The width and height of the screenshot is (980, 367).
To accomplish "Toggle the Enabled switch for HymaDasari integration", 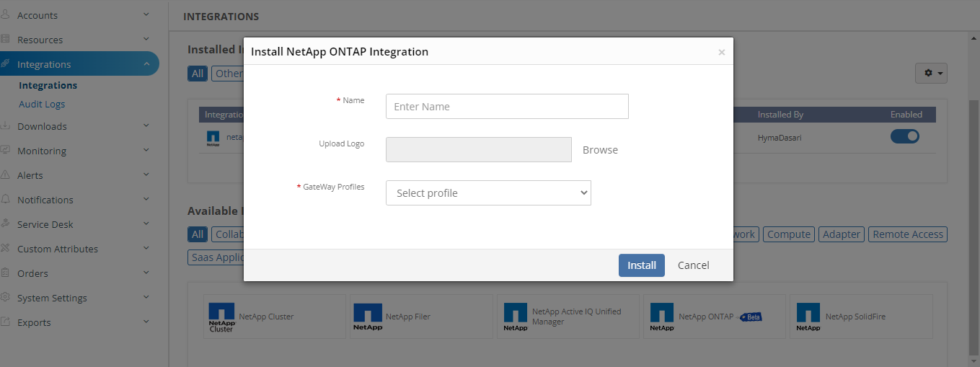I will pyautogui.click(x=905, y=136).
